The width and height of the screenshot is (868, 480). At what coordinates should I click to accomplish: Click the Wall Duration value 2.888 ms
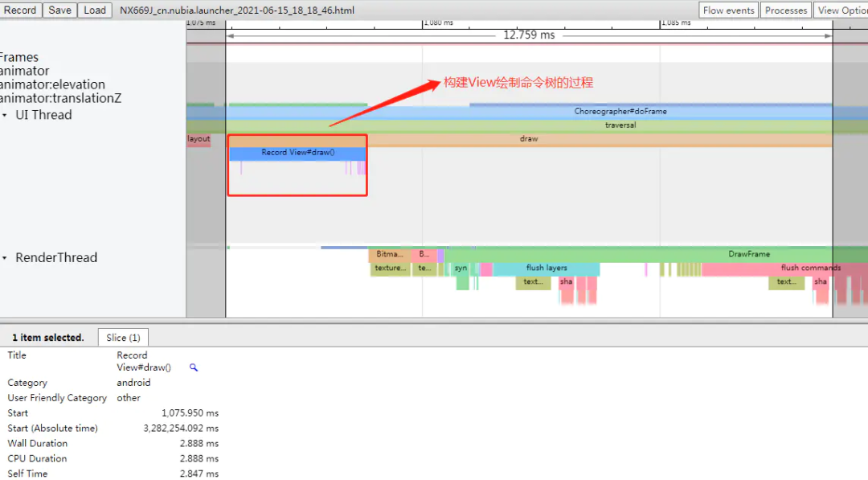[x=199, y=444]
